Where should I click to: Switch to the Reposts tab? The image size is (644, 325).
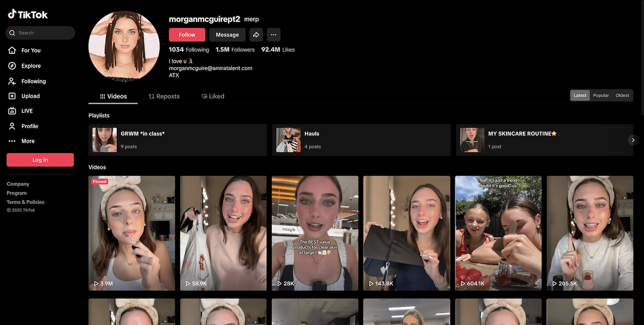[164, 96]
